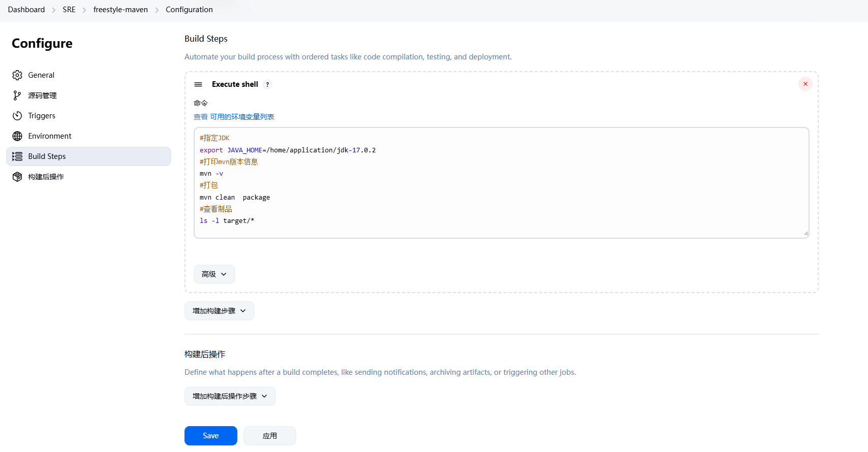Go to the Triggers section
This screenshot has width=868, height=452.
coord(42,116)
